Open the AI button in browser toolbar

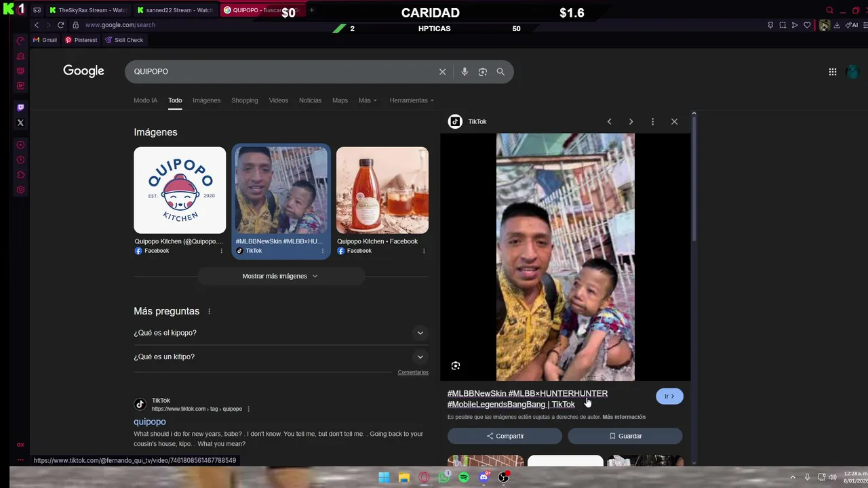[x=852, y=25]
